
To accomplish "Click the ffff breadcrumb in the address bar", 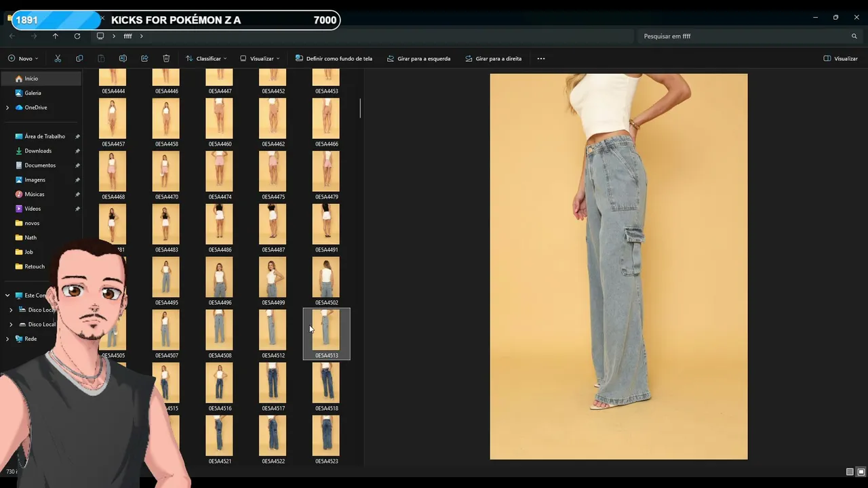I will tap(127, 36).
